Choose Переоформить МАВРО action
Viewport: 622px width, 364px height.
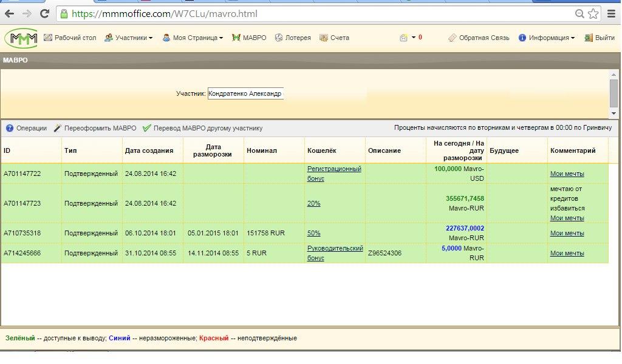[100, 128]
